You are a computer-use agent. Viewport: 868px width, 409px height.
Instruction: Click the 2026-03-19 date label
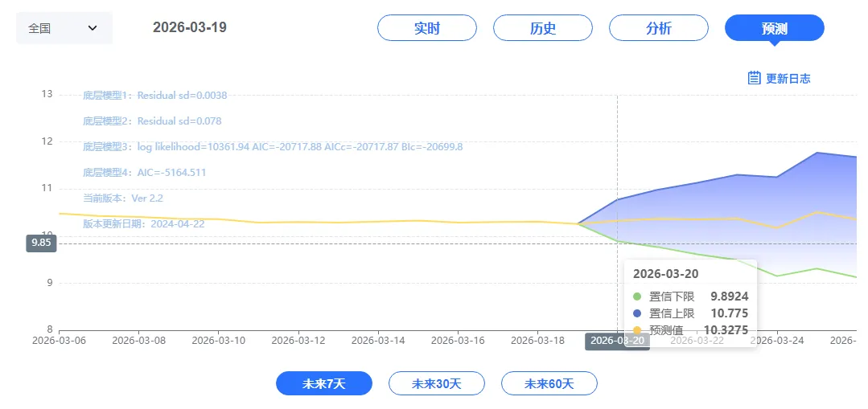(x=189, y=27)
